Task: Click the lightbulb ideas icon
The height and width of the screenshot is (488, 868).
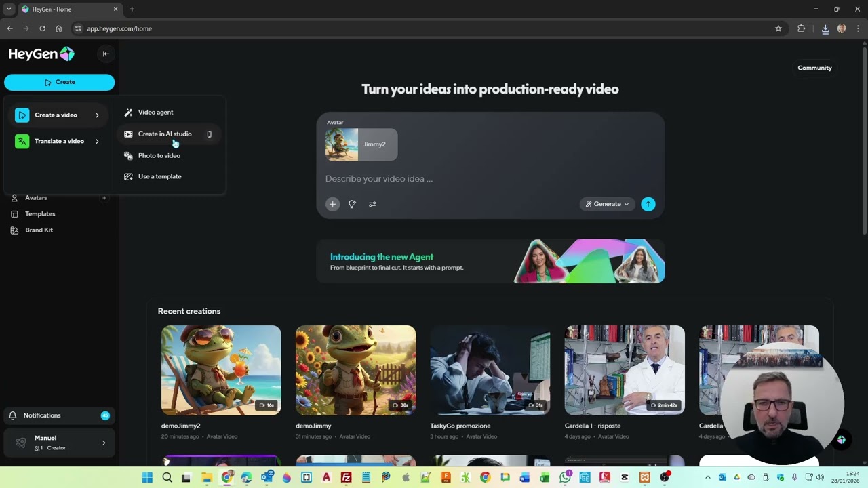Action: pyautogui.click(x=352, y=204)
